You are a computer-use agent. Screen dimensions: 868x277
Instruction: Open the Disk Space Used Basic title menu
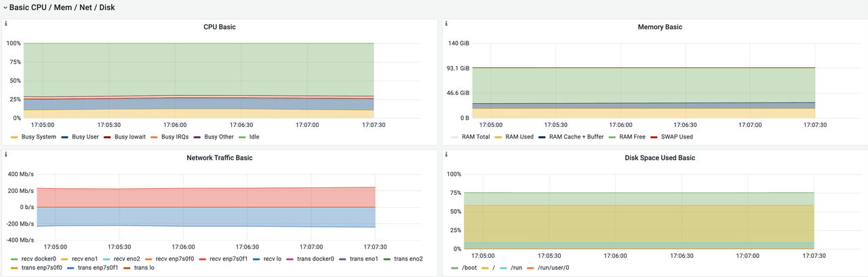(x=659, y=158)
